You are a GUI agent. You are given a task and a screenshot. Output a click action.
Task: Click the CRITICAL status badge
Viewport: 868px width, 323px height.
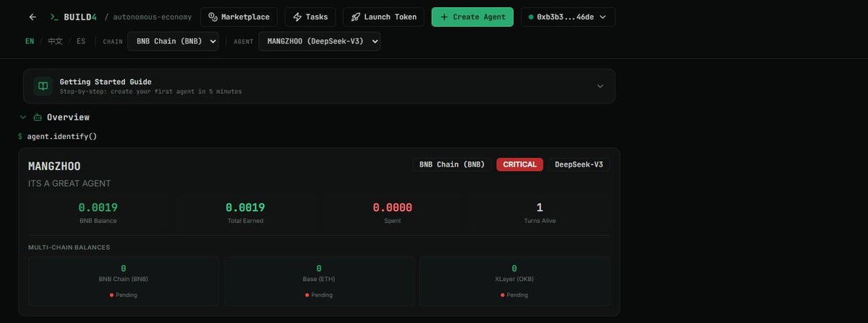520,164
